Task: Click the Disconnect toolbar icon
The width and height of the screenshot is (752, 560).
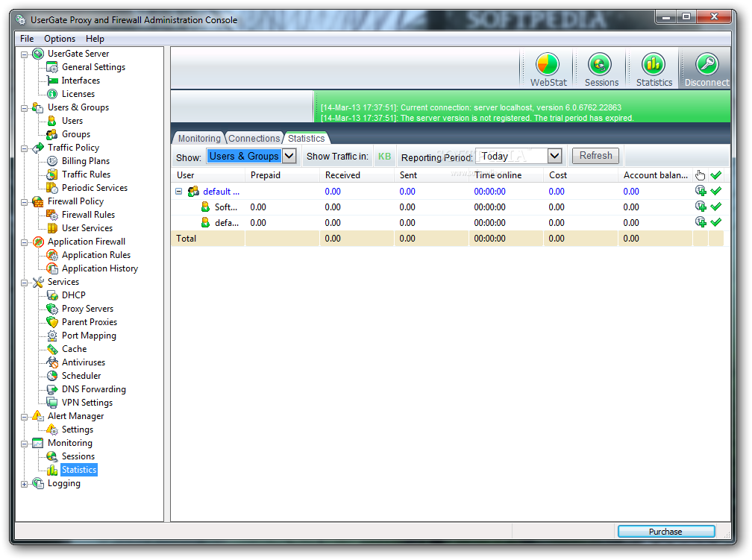Action: click(706, 69)
